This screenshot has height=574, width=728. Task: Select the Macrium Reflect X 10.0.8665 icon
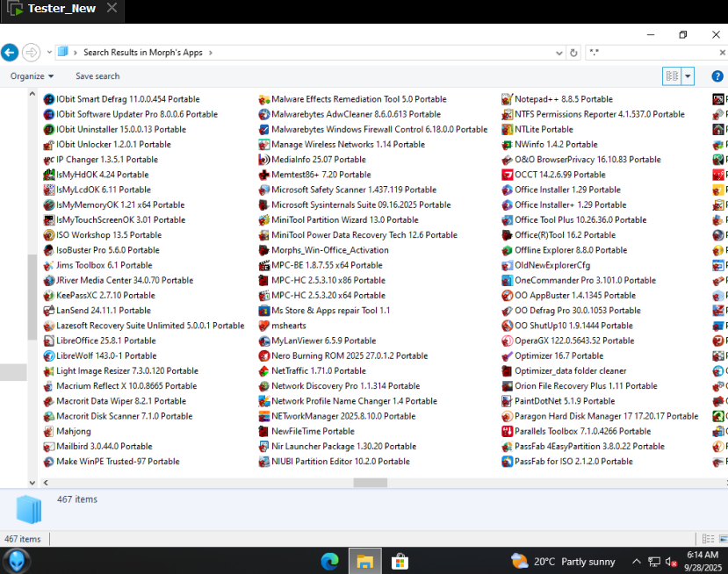(49, 386)
